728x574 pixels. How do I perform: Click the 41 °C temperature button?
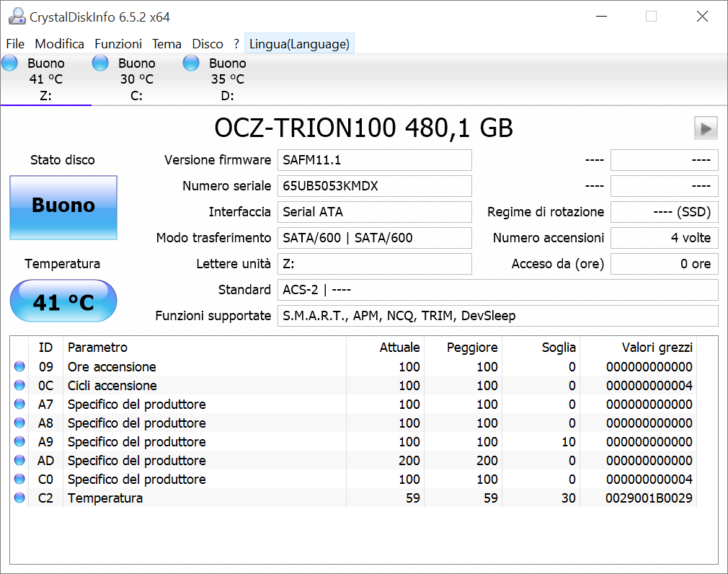point(63,301)
